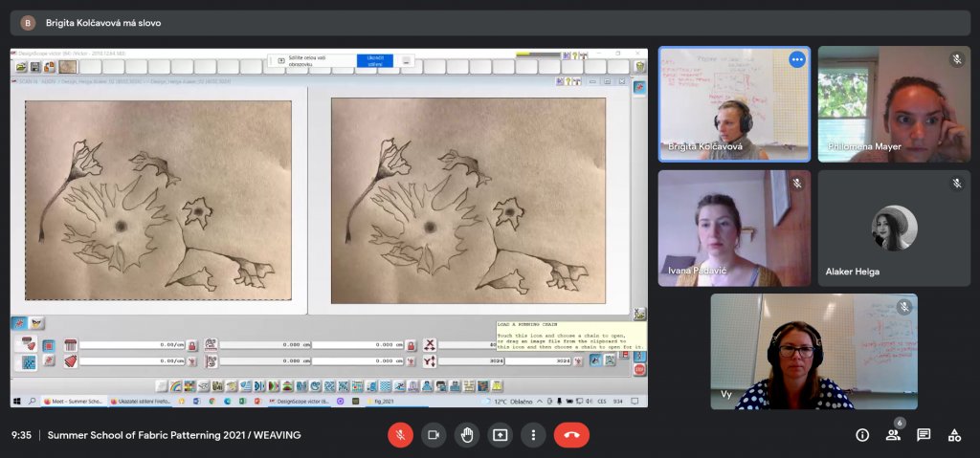Open the Windows Start menu in the shared screen
980x458 pixels.
(x=16, y=402)
